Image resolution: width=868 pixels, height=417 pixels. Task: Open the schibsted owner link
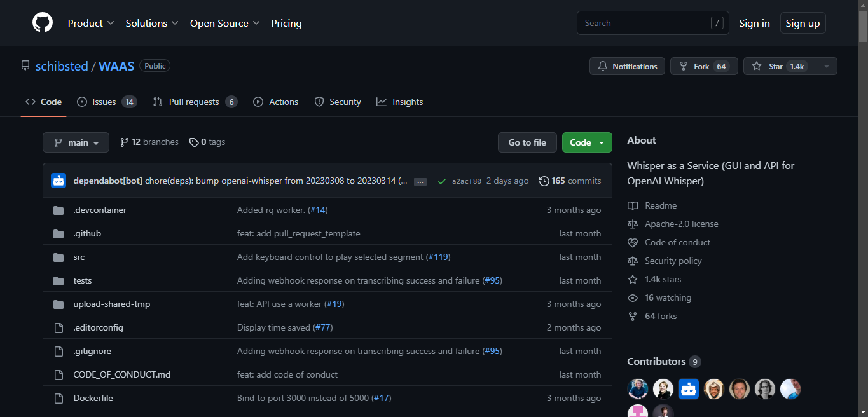62,66
